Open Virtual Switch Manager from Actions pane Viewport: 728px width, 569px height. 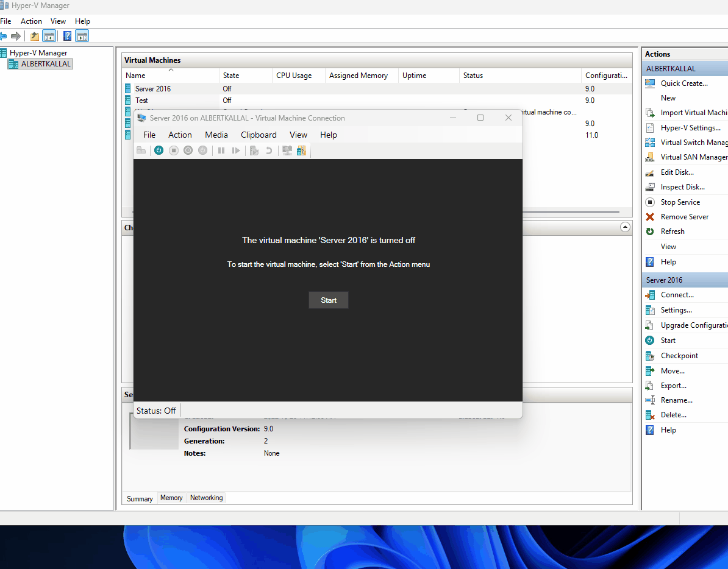693,143
